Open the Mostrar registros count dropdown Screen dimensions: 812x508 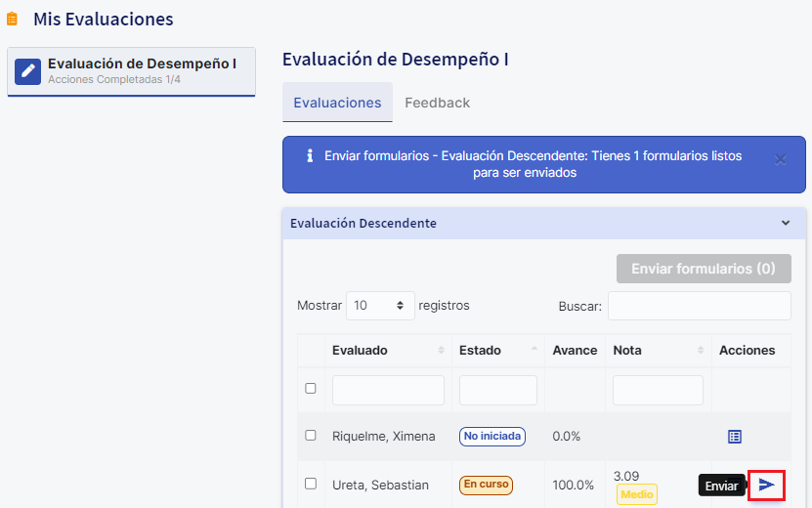[380, 306]
